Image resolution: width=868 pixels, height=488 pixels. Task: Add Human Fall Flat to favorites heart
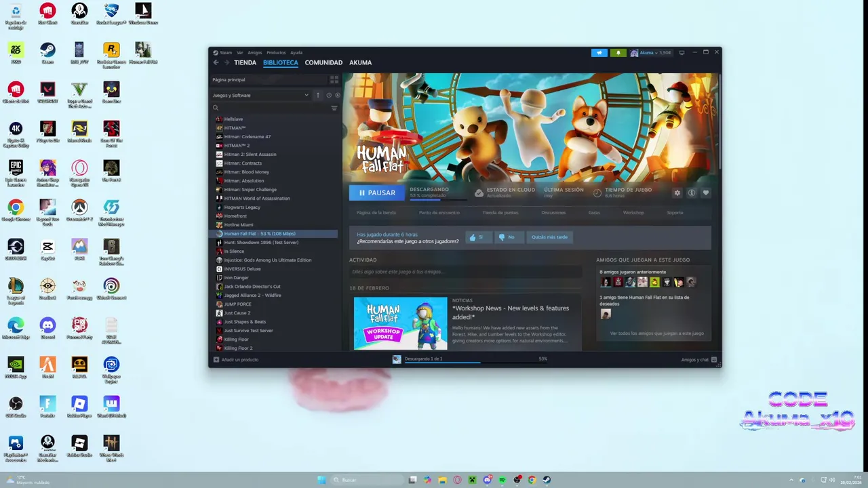[x=705, y=193]
